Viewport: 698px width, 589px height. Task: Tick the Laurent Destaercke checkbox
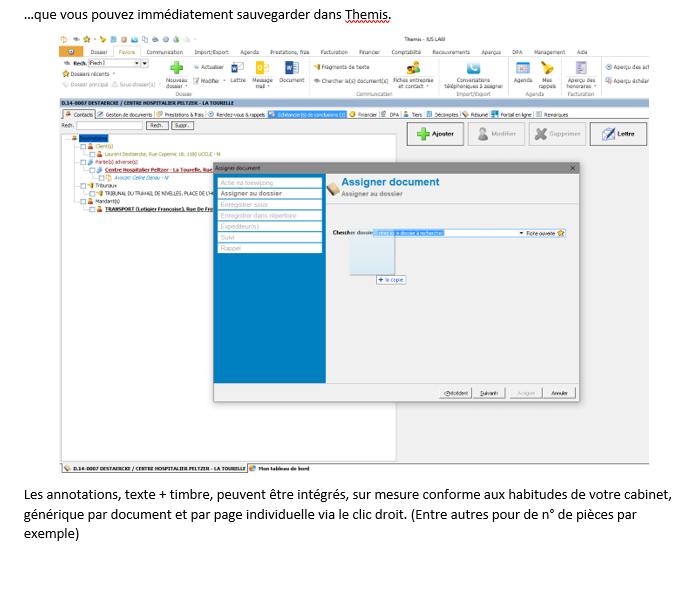coord(92,154)
